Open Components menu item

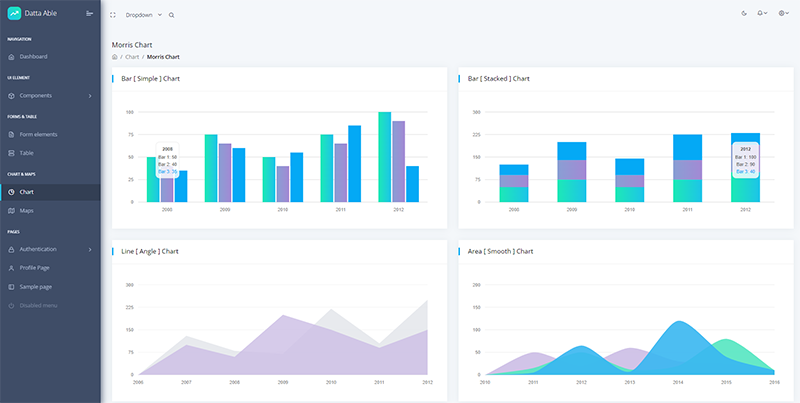(x=50, y=95)
